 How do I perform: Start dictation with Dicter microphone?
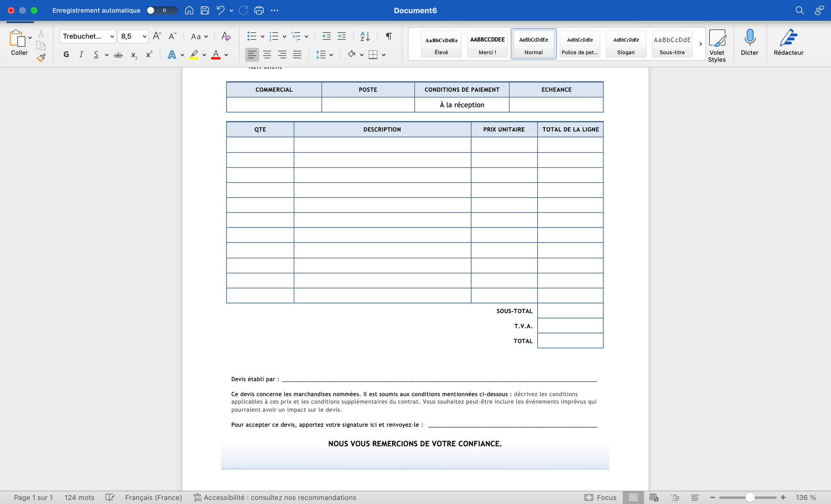tap(749, 42)
